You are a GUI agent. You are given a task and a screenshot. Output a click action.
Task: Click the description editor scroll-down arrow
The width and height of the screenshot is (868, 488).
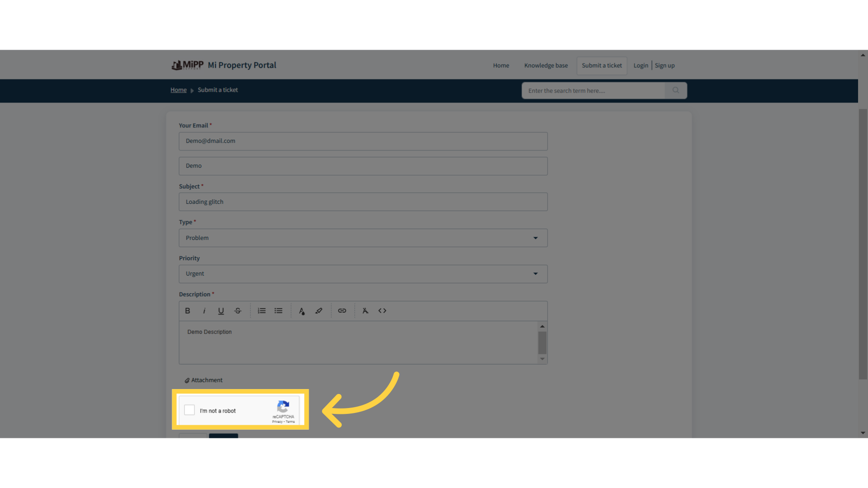pyautogui.click(x=542, y=359)
